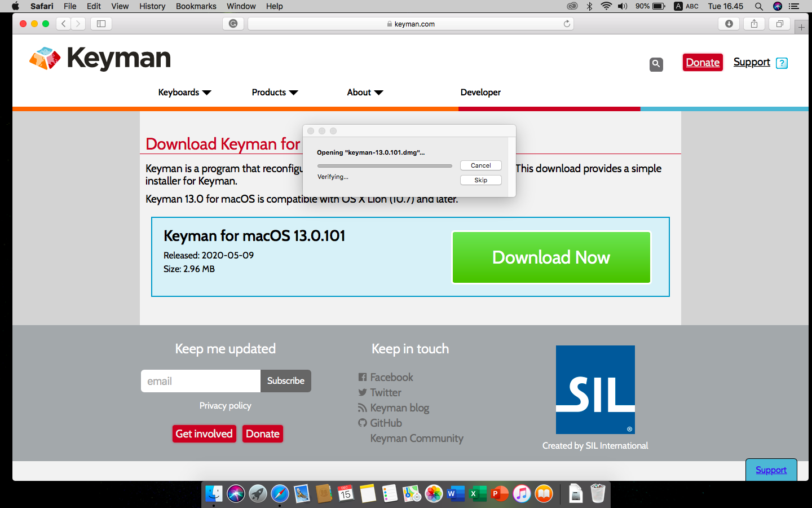Focus the email input field
The height and width of the screenshot is (508, 812).
pyautogui.click(x=201, y=381)
